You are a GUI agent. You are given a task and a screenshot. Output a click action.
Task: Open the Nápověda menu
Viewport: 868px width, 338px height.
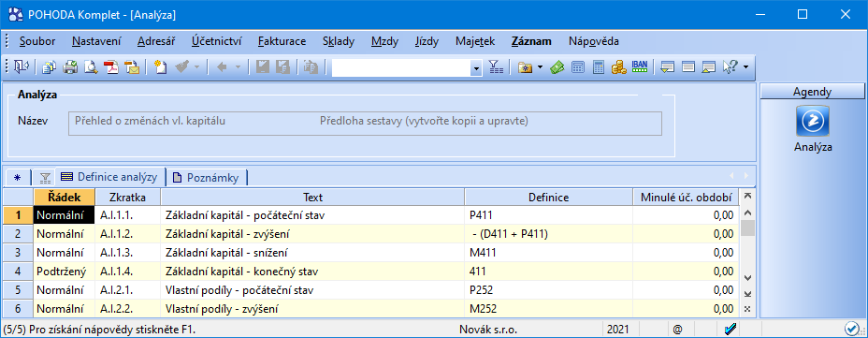(x=593, y=41)
